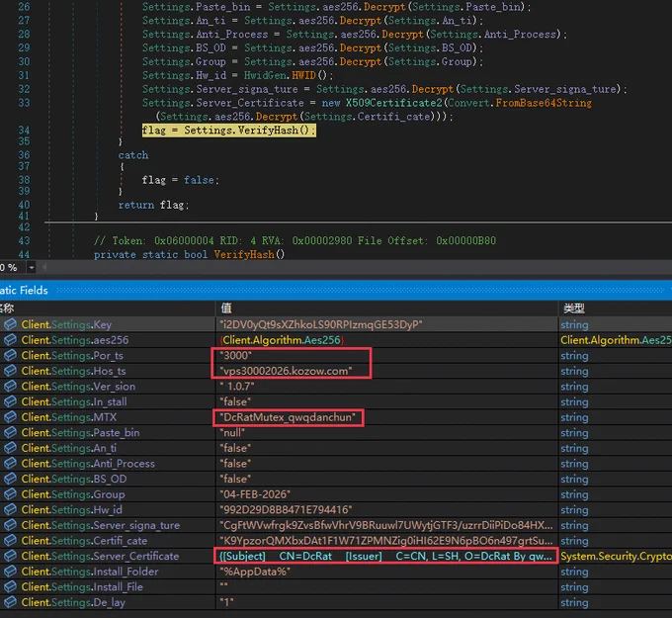Click the {Client.Algorithm.Aes256} value
672x618 pixels.
click(x=282, y=340)
